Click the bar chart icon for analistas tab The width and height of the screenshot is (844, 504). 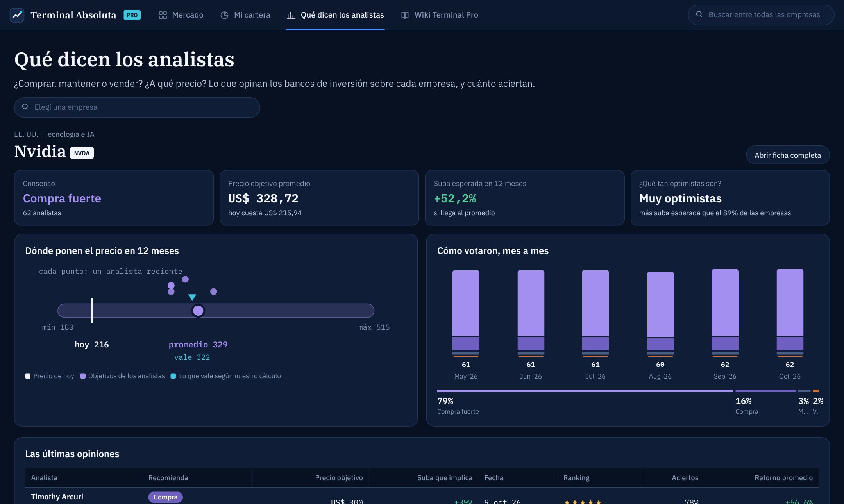(291, 15)
